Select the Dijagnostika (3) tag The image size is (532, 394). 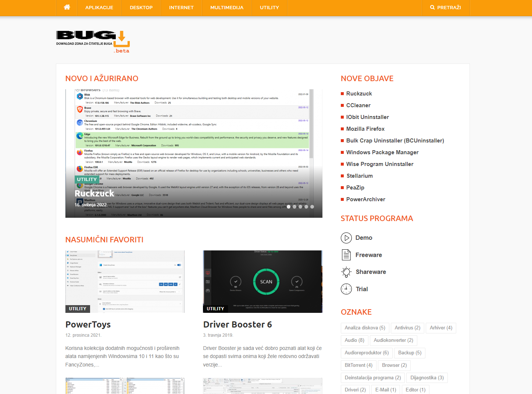pos(427,378)
